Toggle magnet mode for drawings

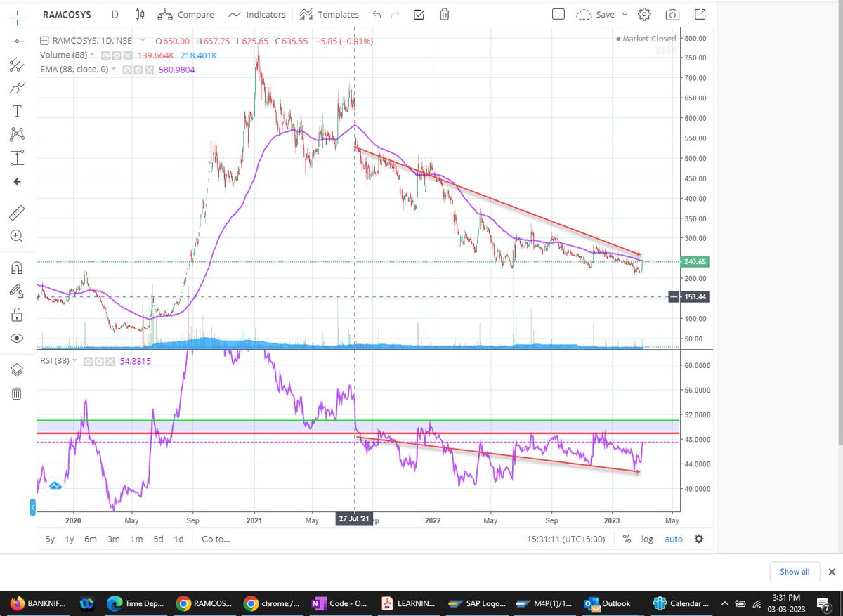17,268
